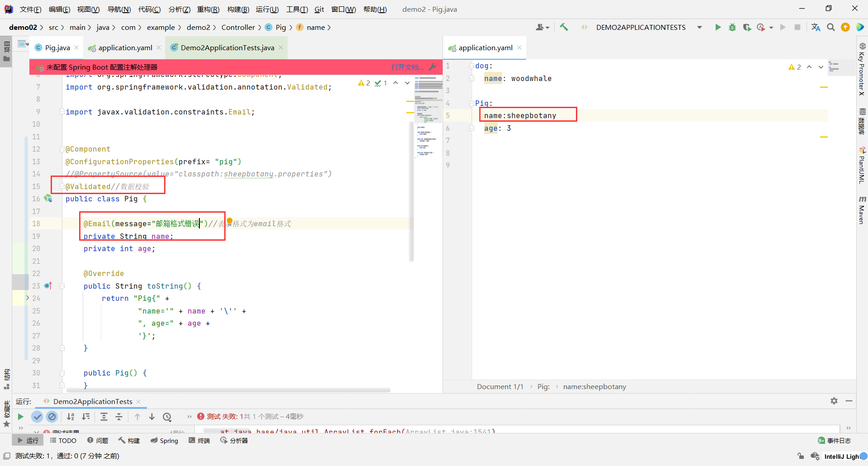Image resolution: width=868 pixels, height=466 pixels.
Task: Collapse the Pig block fold in application.yaml
Action: point(472,103)
